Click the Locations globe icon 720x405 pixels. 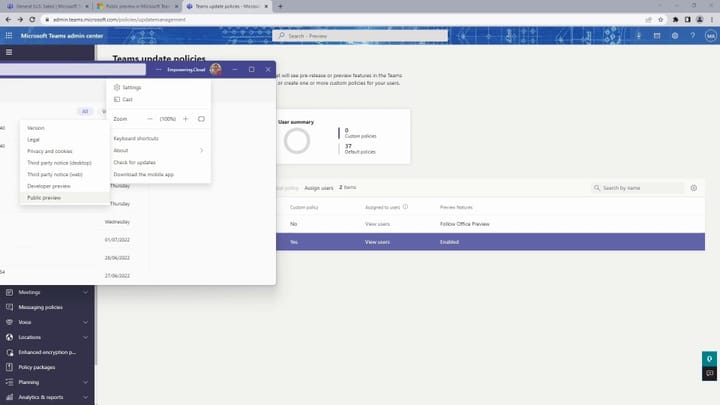[x=9, y=337]
